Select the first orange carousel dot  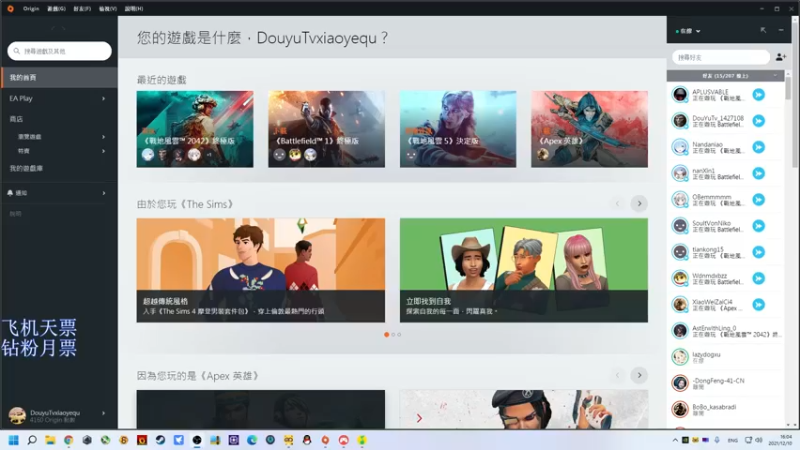click(x=387, y=335)
